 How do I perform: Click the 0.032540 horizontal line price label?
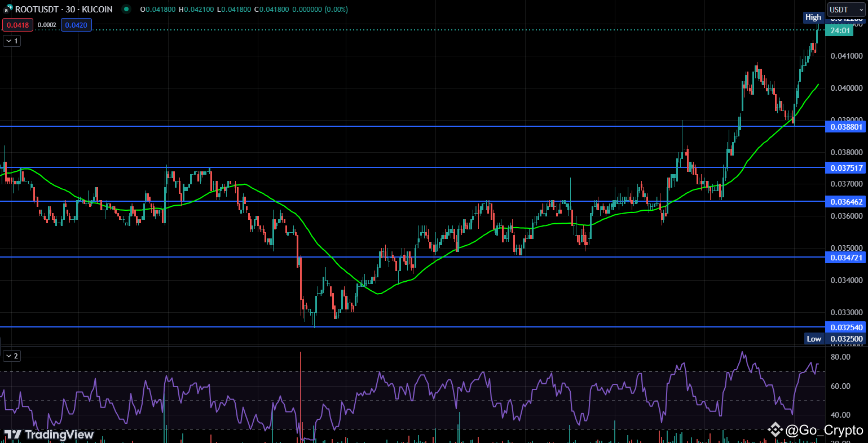click(x=847, y=327)
